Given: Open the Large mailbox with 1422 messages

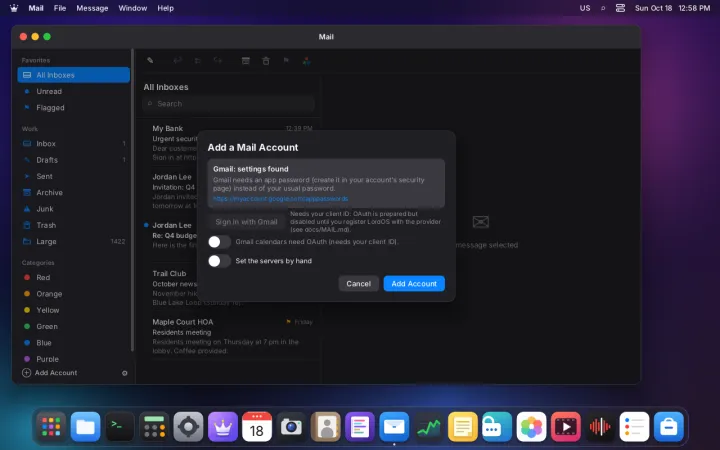Looking at the screenshot, I should click(73, 242).
